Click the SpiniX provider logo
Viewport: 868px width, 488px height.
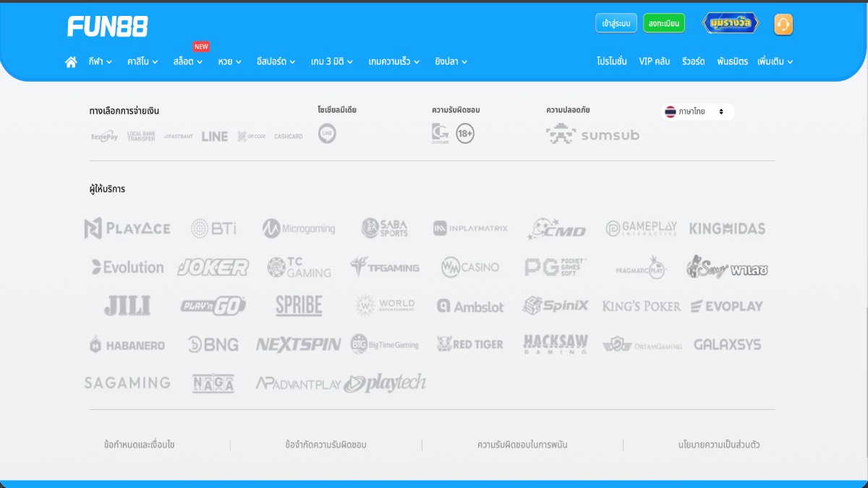556,306
